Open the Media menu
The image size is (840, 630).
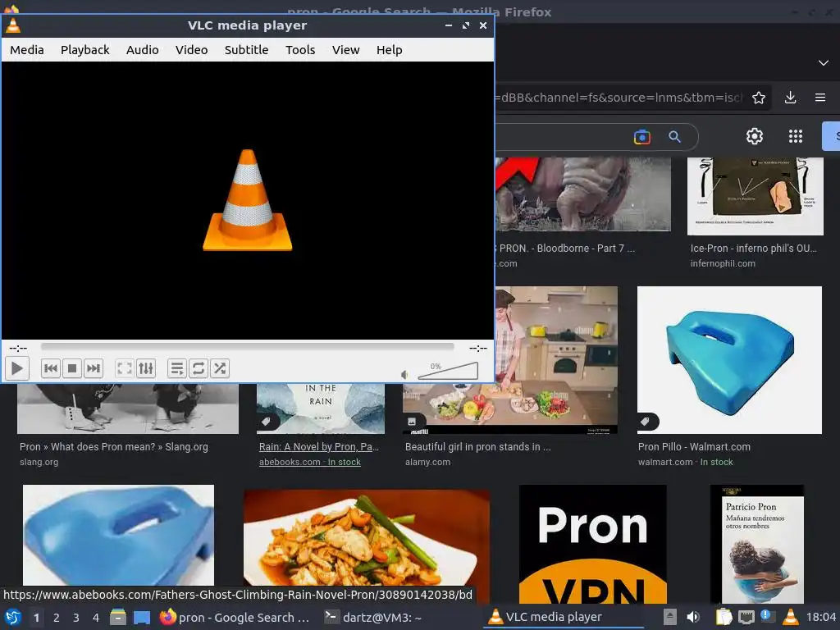coord(27,50)
